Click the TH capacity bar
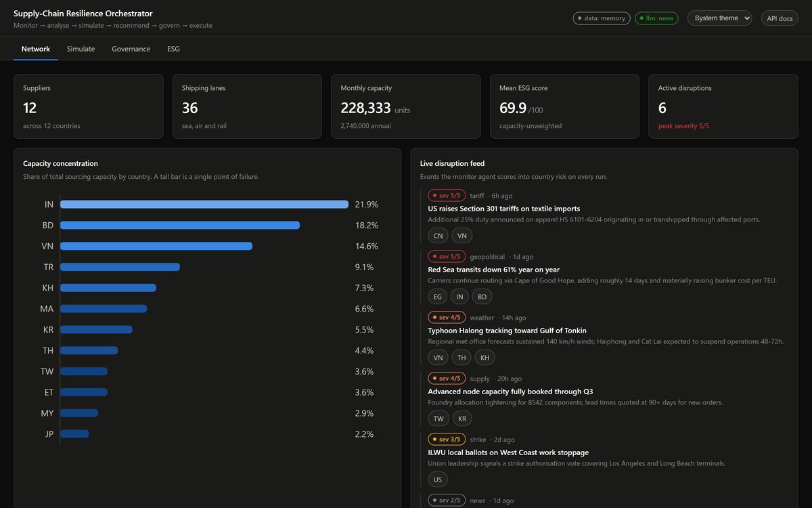Screen dimensions: 812x508 89,351
